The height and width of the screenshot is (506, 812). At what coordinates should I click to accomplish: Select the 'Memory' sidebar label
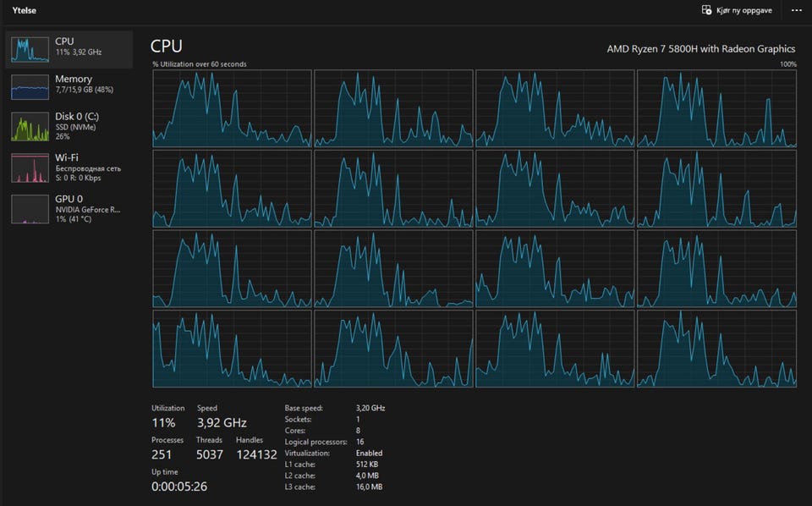click(x=74, y=79)
